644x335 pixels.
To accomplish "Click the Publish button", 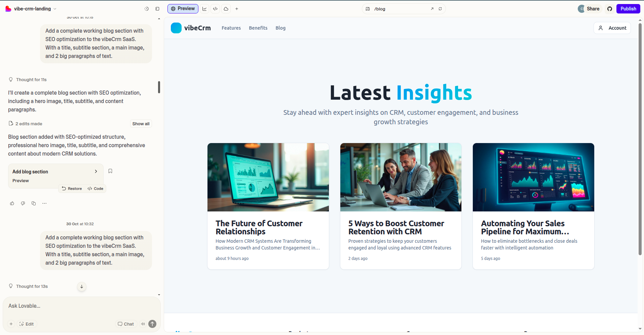I will pos(628,9).
